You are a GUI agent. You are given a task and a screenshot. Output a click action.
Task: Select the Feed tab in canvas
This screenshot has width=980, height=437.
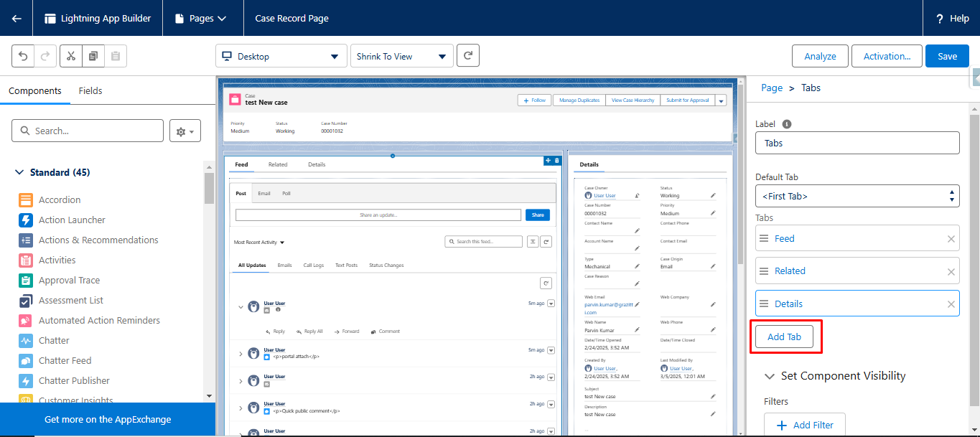click(241, 164)
